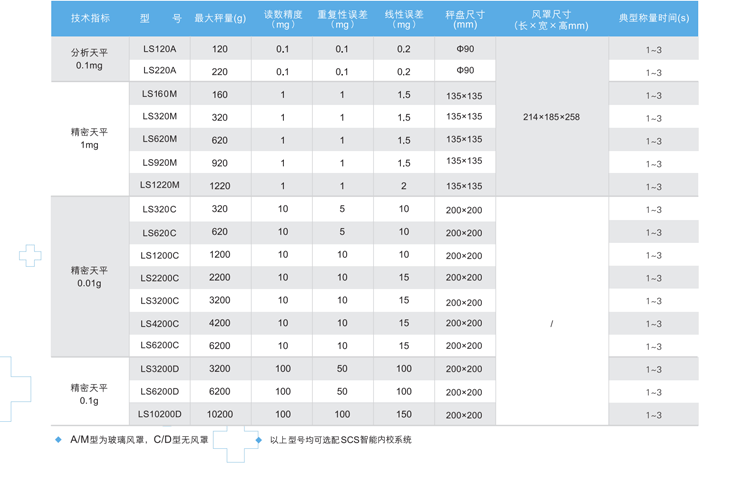Click the LS10200D model cell
This screenshot has width=750, height=494.
pos(159,413)
